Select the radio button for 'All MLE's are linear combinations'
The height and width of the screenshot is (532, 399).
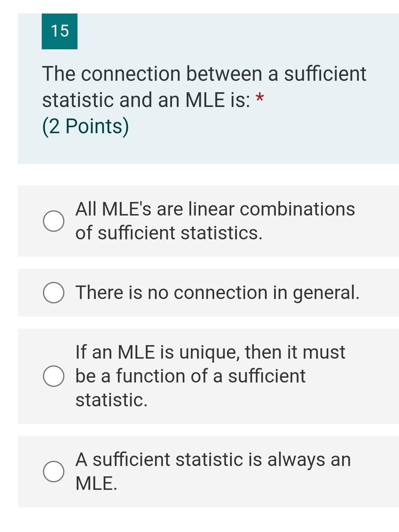point(54,221)
